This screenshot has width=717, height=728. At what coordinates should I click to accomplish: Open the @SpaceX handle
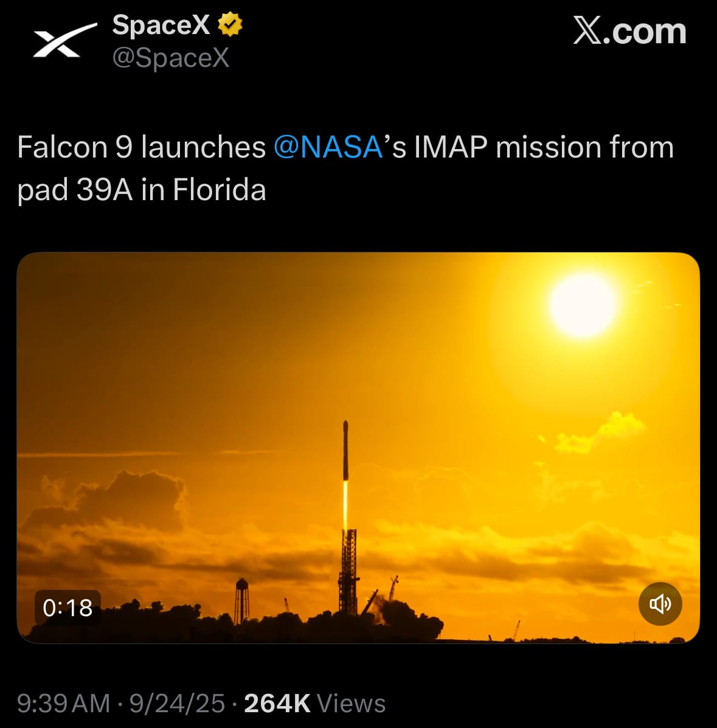click(171, 58)
